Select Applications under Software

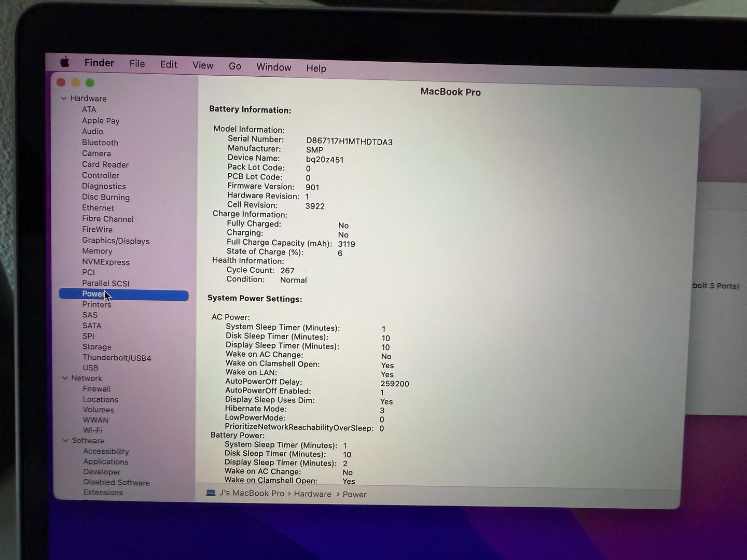click(106, 461)
